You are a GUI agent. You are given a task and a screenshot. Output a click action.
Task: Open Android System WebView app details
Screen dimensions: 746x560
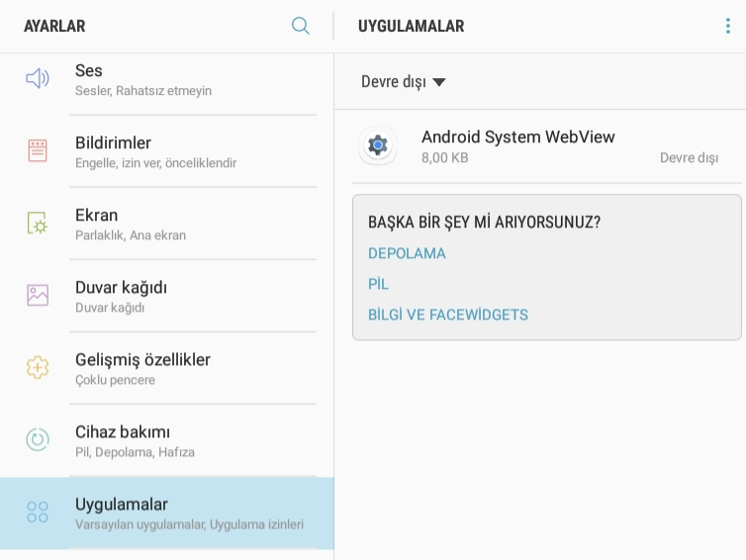[540, 146]
